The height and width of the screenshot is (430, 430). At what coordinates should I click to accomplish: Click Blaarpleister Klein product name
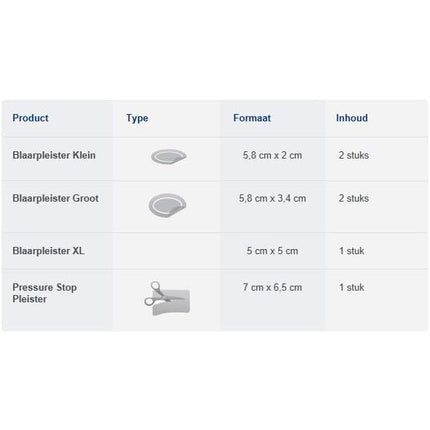[x=54, y=155]
